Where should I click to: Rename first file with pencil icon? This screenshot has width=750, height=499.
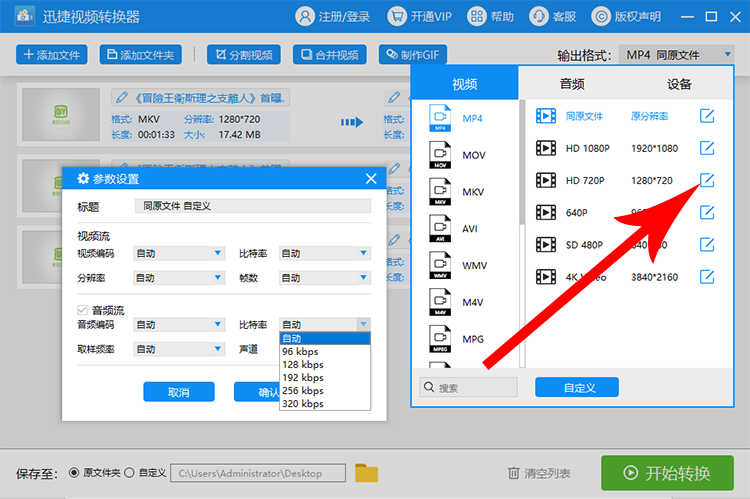pos(122,98)
